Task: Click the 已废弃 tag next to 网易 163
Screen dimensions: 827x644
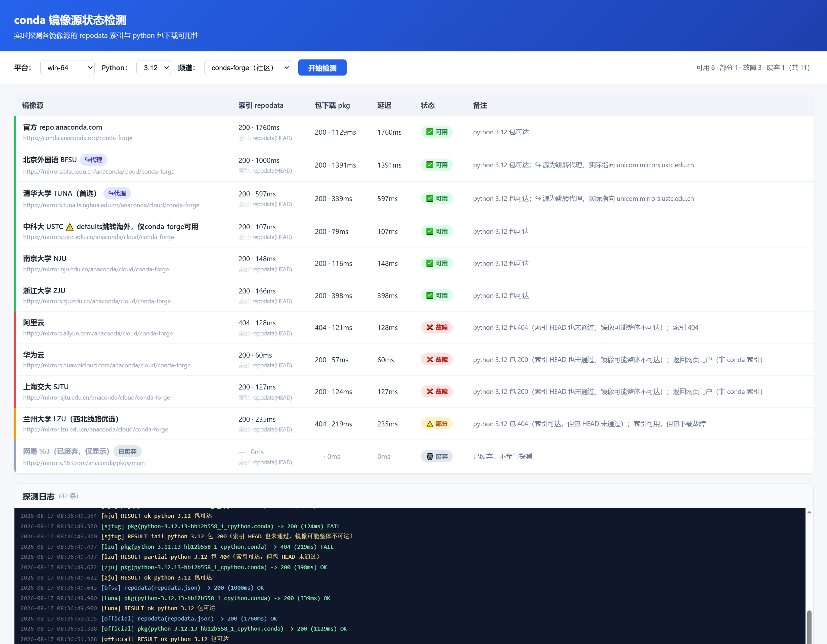Action: tap(128, 452)
